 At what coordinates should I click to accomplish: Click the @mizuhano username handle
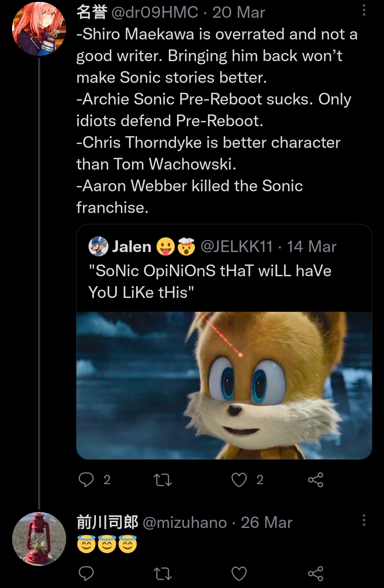pos(185,523)
